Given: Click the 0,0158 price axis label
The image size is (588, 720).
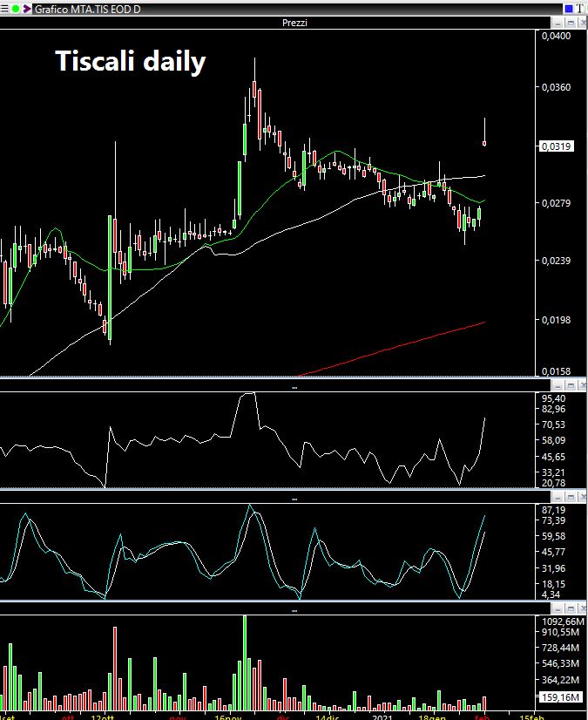Looking at the screenshot, I should pos(557,371).
